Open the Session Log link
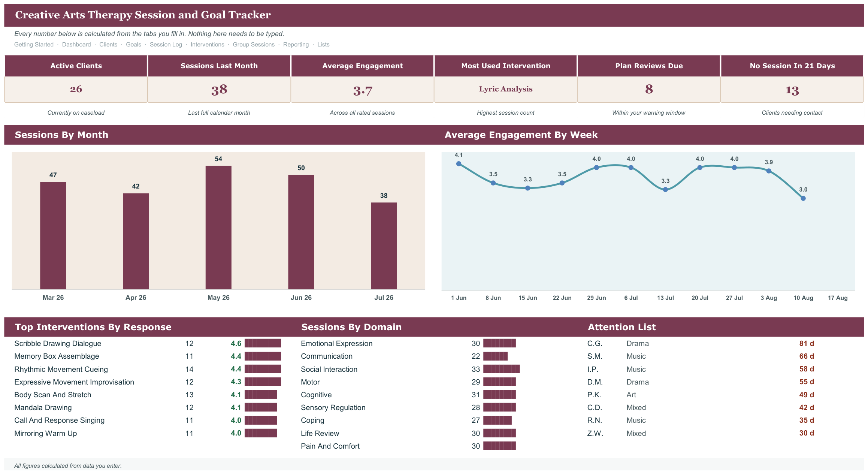The width and height of the screenshot is (868, 473). click(x=166, y=45)
